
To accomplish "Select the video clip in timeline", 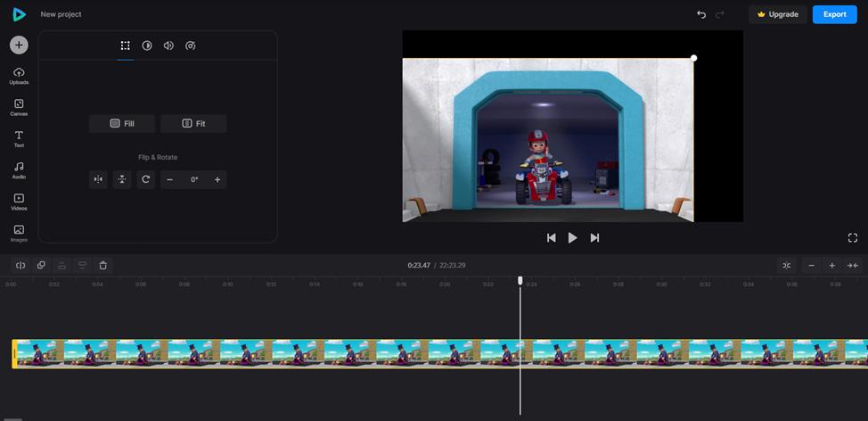I will coord(440,354).
